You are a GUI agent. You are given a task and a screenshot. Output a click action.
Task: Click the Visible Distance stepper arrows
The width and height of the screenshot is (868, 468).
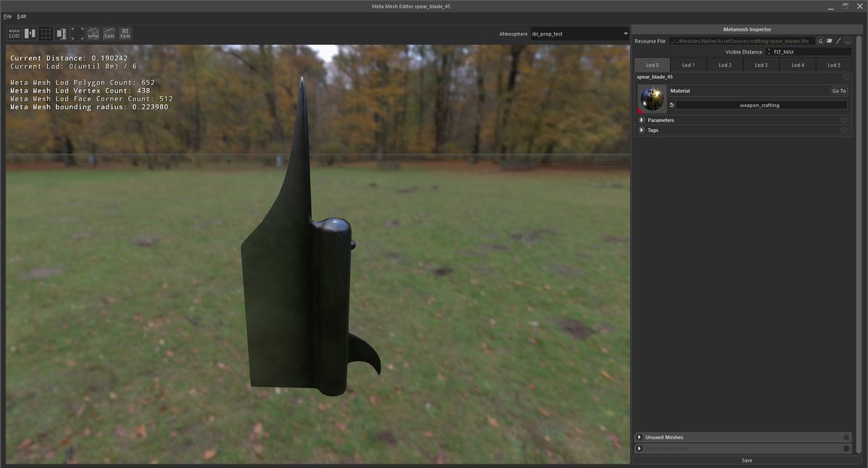click(x=768, y=52)
